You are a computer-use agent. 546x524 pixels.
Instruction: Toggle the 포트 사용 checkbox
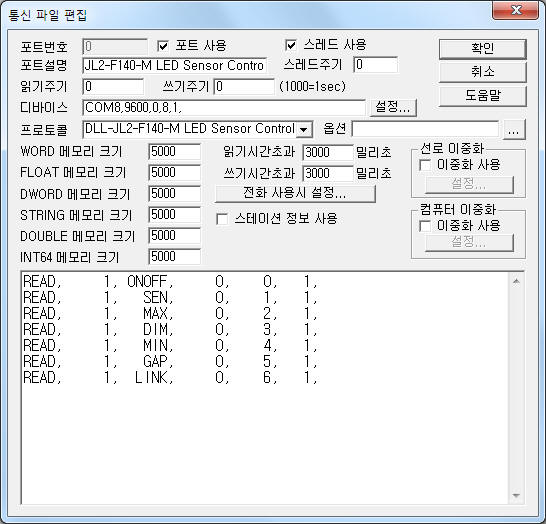163,46
